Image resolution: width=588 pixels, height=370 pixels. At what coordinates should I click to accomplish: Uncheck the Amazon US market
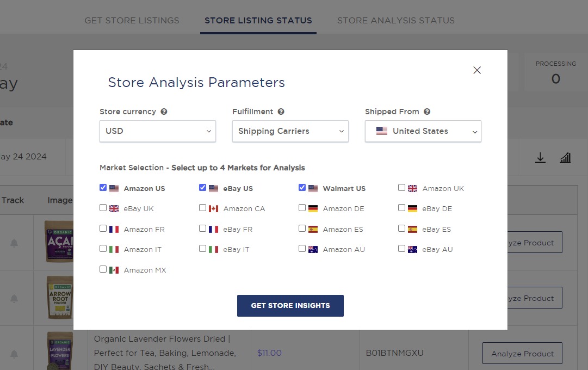point(103,187)
